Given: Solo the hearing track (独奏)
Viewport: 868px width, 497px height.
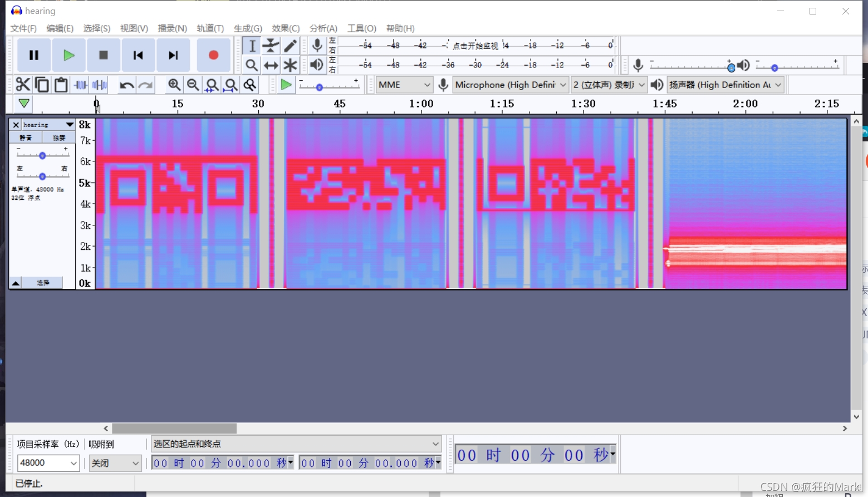Looking at the screenshot, I should [59, 137].
